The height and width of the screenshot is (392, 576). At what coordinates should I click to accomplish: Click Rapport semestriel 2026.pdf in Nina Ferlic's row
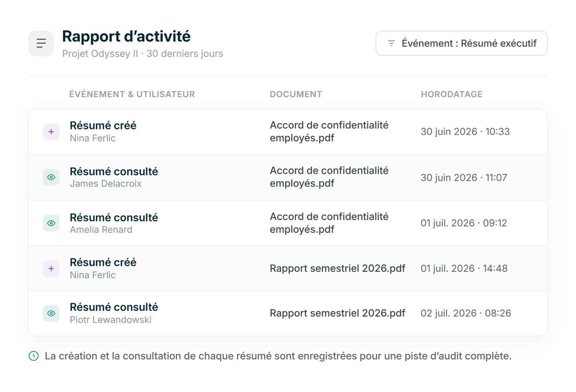pyautogui.click(x=337, y=269)
